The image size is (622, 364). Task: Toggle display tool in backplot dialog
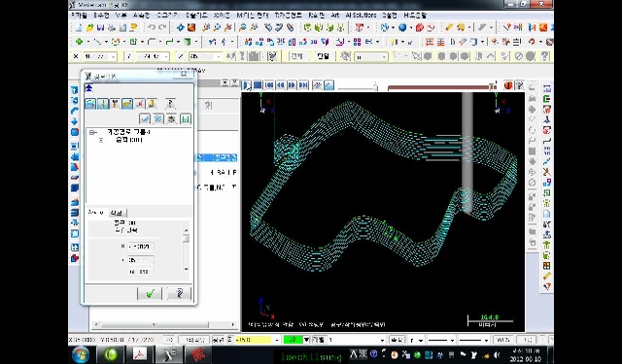103,104
